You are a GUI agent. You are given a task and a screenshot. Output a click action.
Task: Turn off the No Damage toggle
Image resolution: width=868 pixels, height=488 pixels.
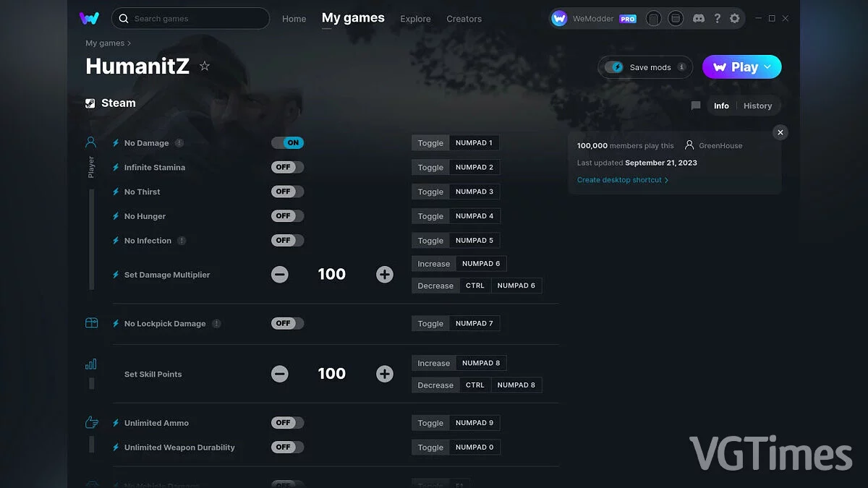pyautogui.click(x=288, y=143)
